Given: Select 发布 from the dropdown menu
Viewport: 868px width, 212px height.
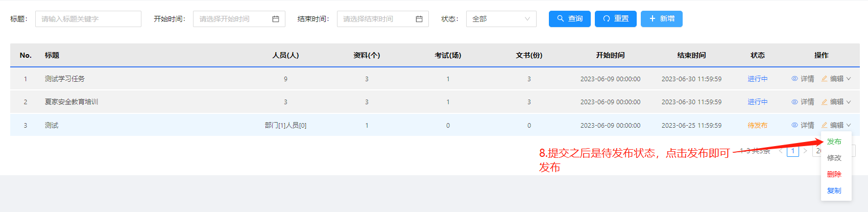Looking at the screenshot, I should click(x=834, y=142).
